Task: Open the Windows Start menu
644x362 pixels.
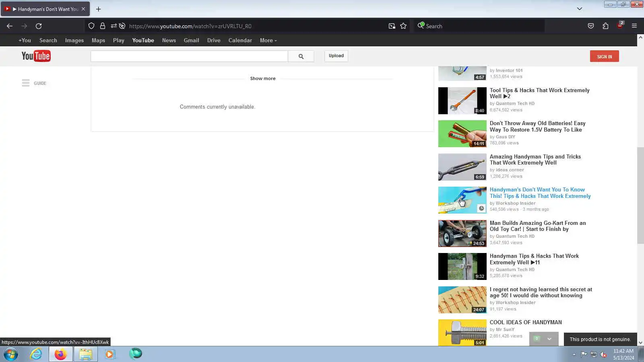Action: pos(11,354)
